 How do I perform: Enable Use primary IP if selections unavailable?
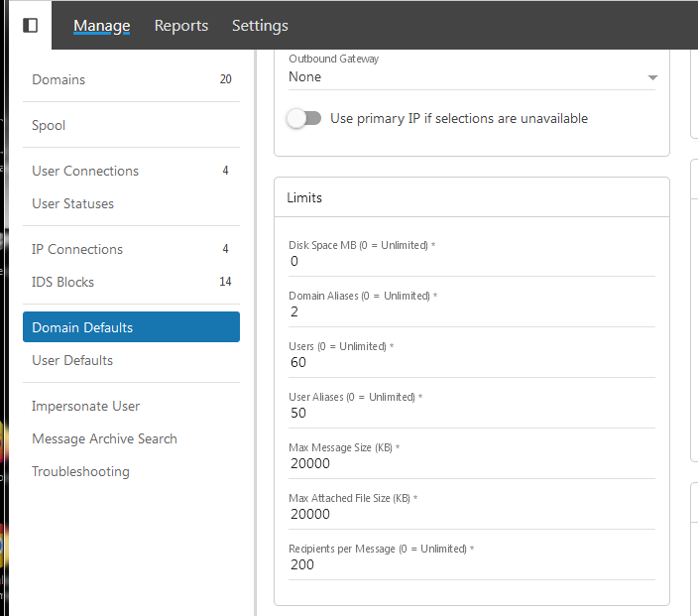coord(304,119)
